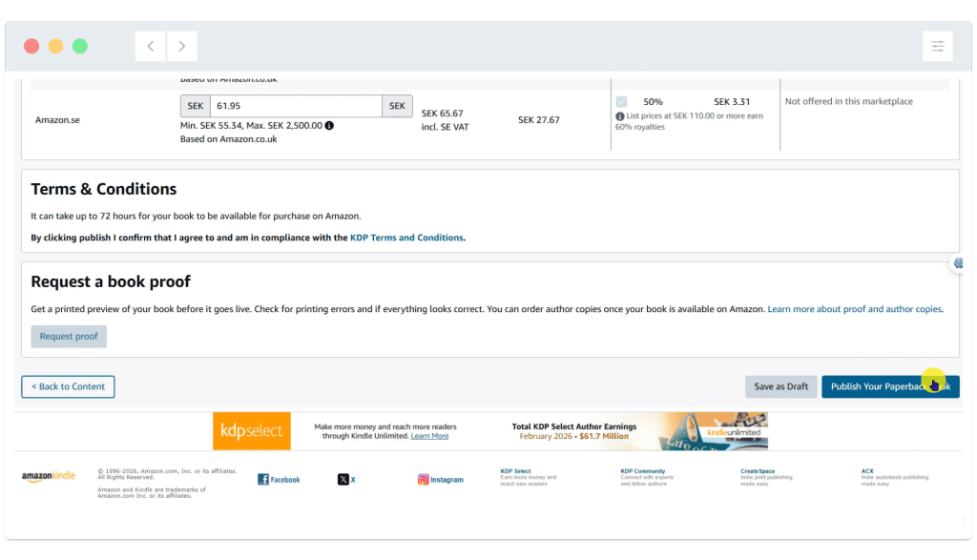Click the floating globe icon at right edge

(958, 263)
